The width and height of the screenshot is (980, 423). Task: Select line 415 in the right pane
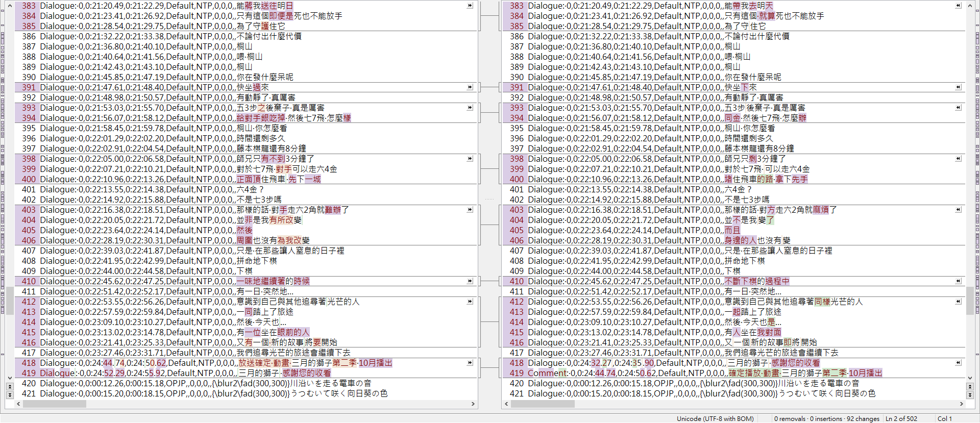[x=734, y=332]
